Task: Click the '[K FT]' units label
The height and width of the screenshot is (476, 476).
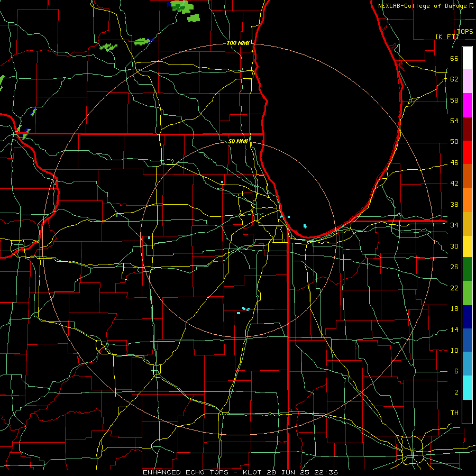Action: 447,36
